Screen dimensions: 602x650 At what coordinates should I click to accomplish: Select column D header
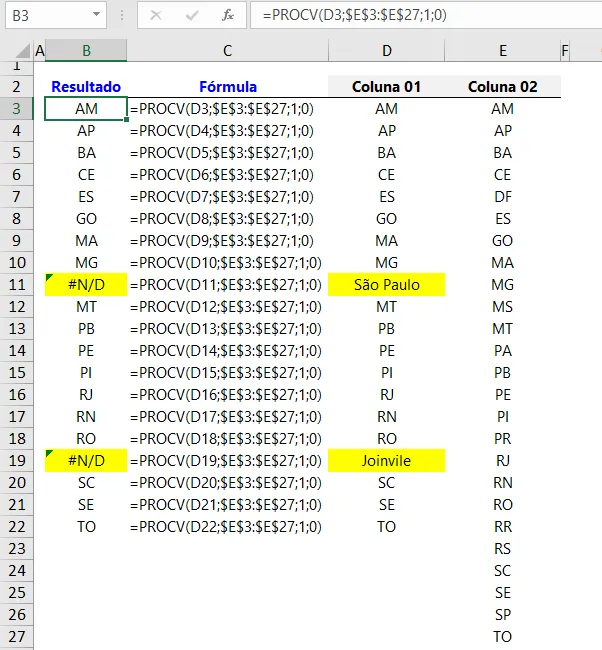pyautogui.click(x=386, y=51)
